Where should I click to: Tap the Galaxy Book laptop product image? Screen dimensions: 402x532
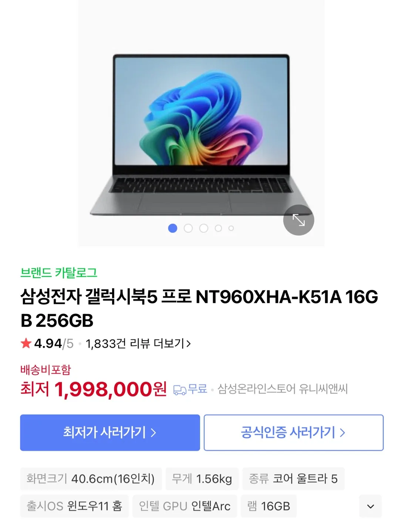tap(201, 135)
